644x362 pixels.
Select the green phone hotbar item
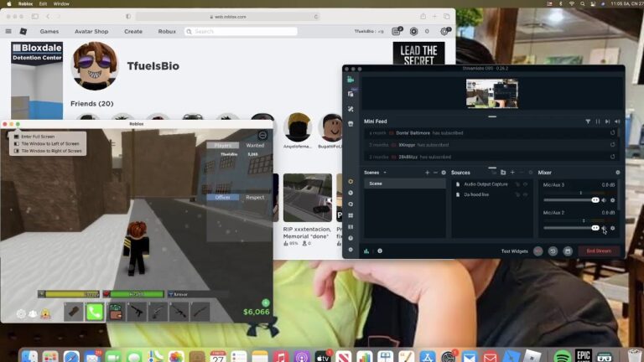click(x=95, y=313)
